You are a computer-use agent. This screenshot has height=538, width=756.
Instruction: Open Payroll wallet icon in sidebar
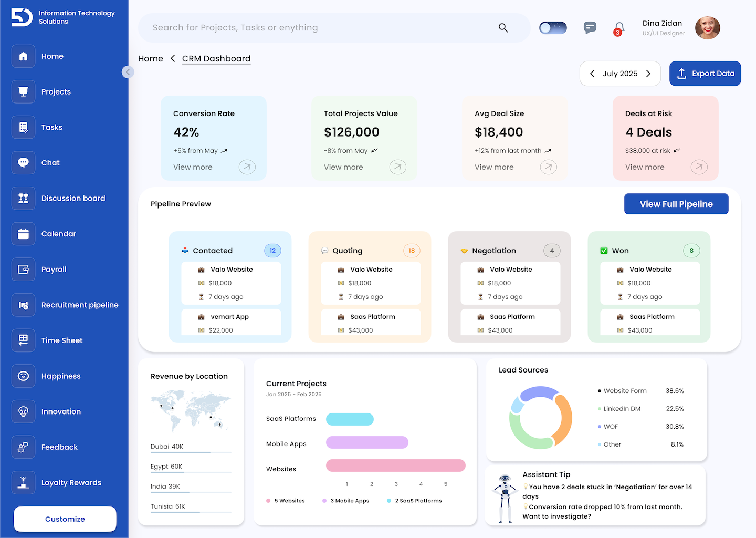click(x=24, y=270)
